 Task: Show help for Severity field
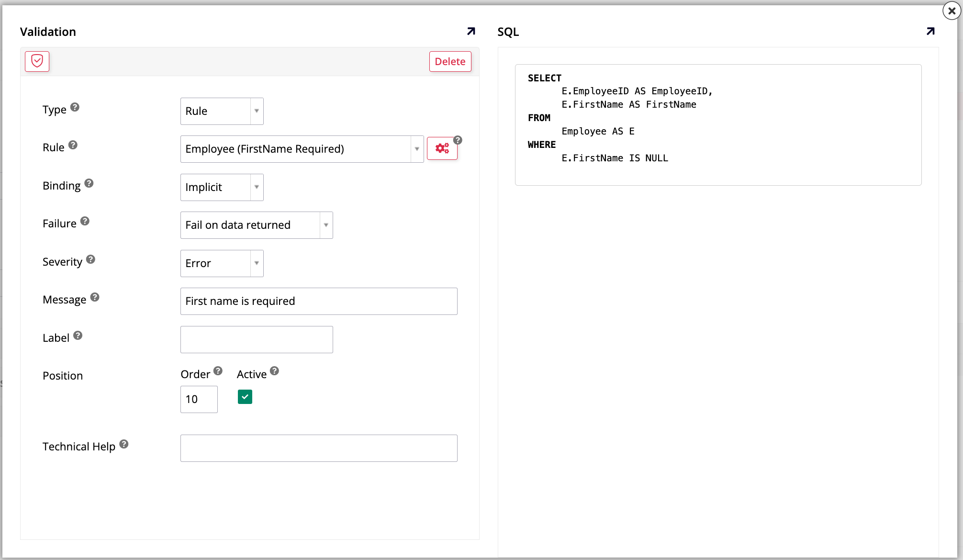[90, 259]
